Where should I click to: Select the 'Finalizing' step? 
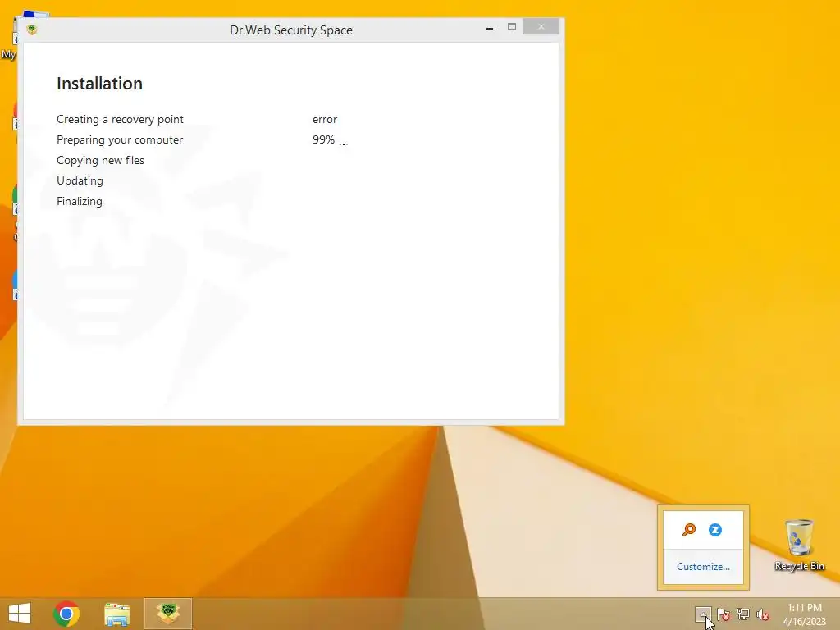click(x=80, y=202)
